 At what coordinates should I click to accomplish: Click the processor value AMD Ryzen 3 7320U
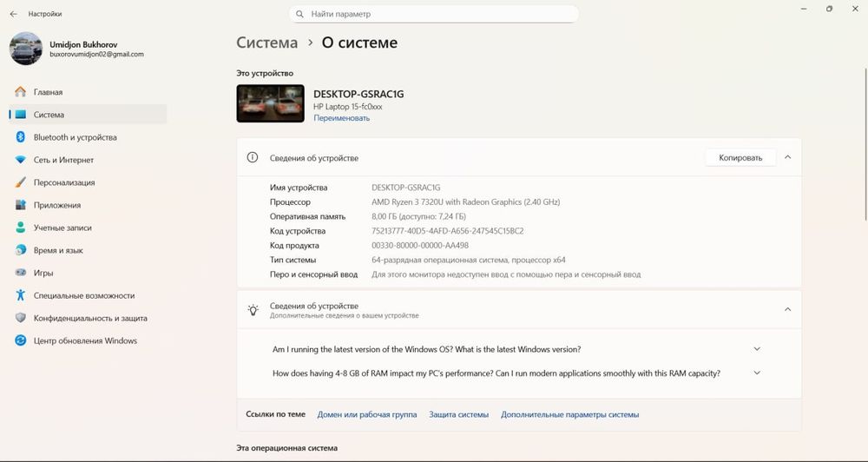point(465,201)
